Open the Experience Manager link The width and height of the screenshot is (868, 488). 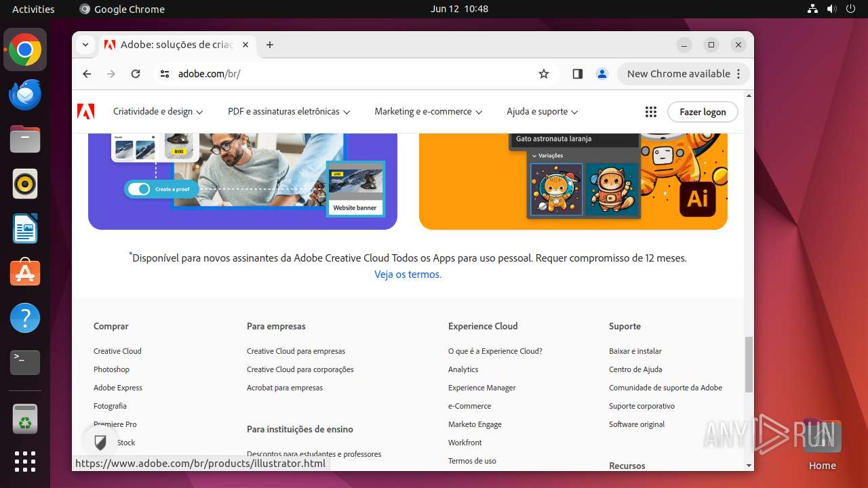pyautogui.click(x=482, y=388)
